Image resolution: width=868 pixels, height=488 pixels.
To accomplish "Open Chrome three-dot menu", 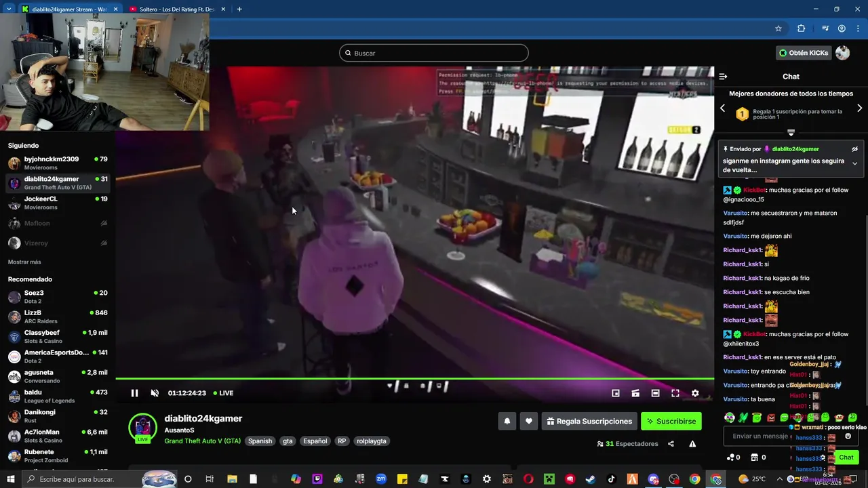I will (x=858, y=28).
